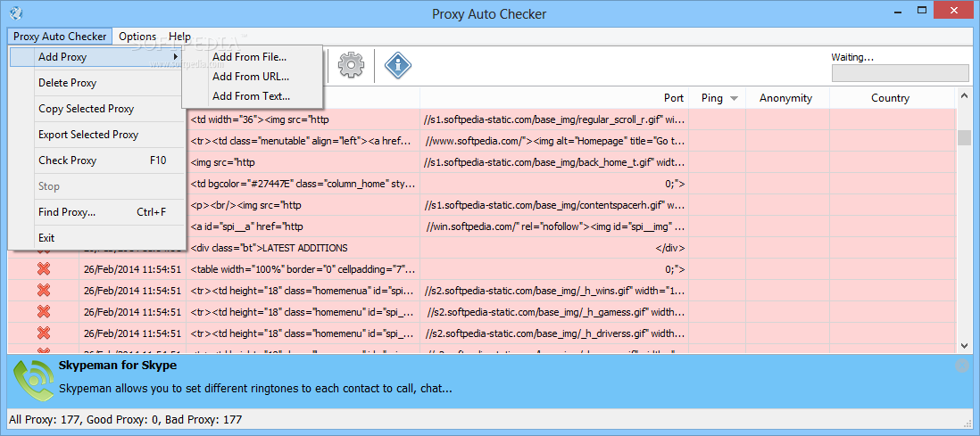The width and height of the screenshot is (980, 436).
Task: Click cell table width="100%" border="0"
Action: coord(303,269)
